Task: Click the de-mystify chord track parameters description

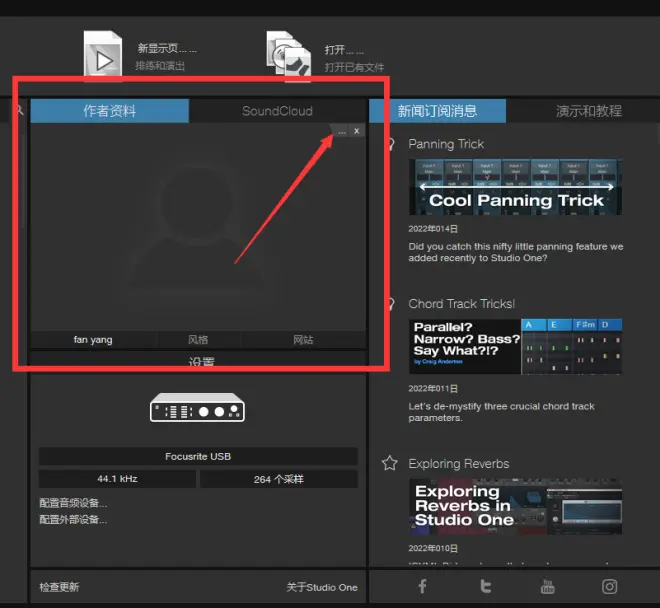Action: [501, 412]
